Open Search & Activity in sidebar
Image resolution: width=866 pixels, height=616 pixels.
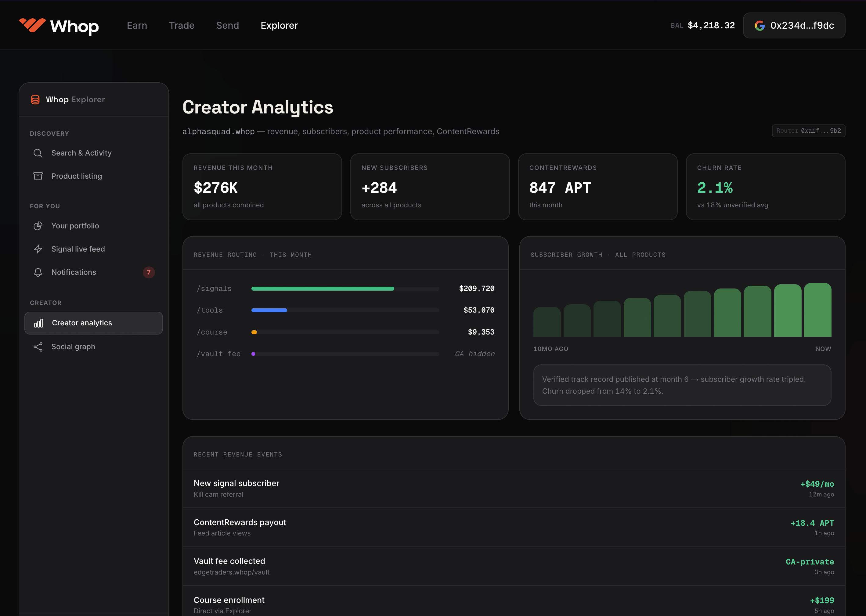tap(94, 153)
